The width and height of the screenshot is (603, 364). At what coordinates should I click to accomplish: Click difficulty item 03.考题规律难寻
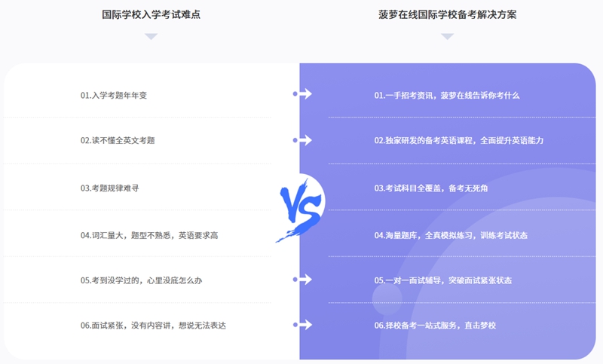[x=110, y=188]
